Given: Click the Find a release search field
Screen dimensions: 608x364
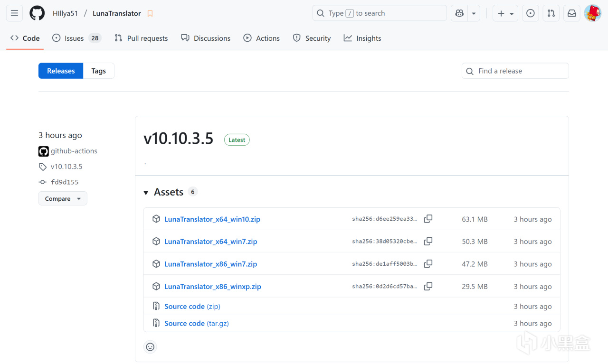Looking at the screenshot, I should point(515,71).
